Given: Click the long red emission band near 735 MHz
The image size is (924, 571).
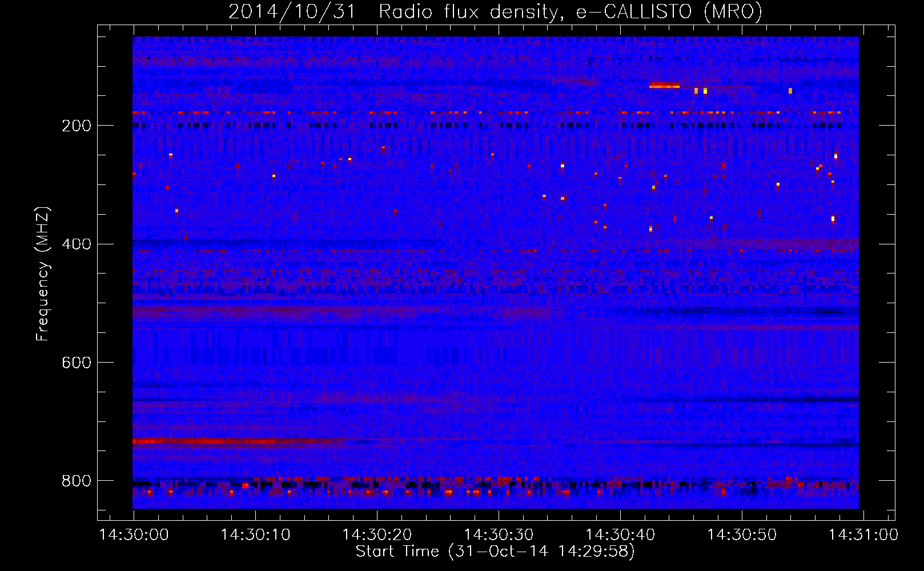Looking at the screenshot, I should point(240,441).
